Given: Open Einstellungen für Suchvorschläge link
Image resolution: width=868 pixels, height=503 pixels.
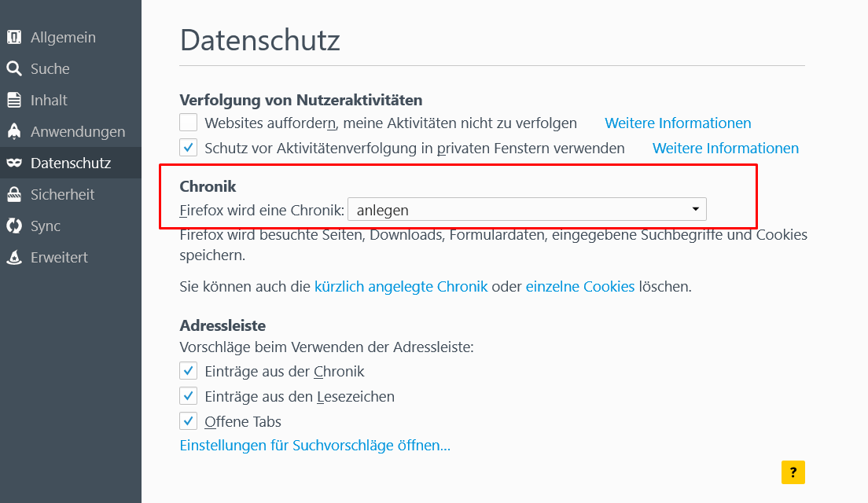Looking at the screenshot, I should 314,446.
